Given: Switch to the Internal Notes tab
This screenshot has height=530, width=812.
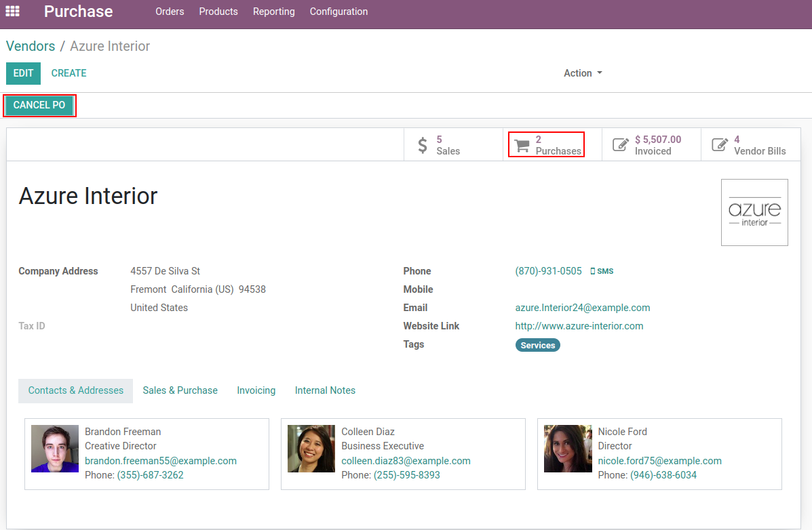Looking at the screenshot, I should [x=325, y=390].
